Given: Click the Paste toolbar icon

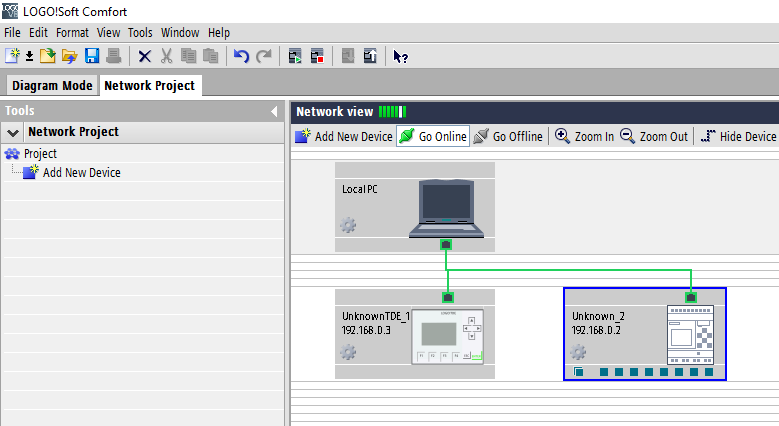Looking at the screenshot, I should (x=211, y=56).
